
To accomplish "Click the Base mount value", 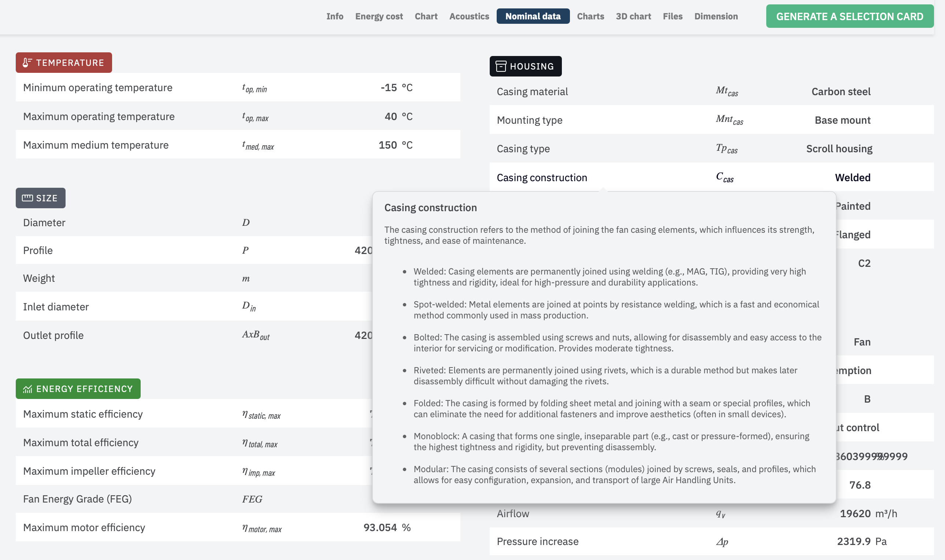I will pos(842,120).
